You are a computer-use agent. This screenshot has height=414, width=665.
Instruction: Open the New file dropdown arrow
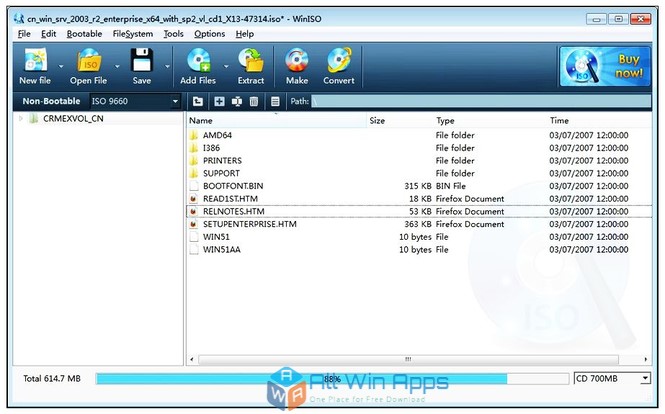pos(61,66)
